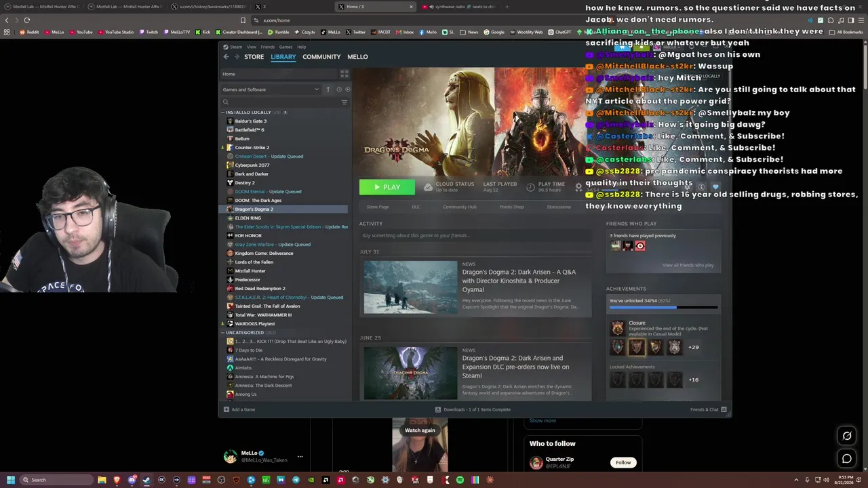The image size is (868, 488).
Task: Open the Community Hub link
Action: click(460, 207)
